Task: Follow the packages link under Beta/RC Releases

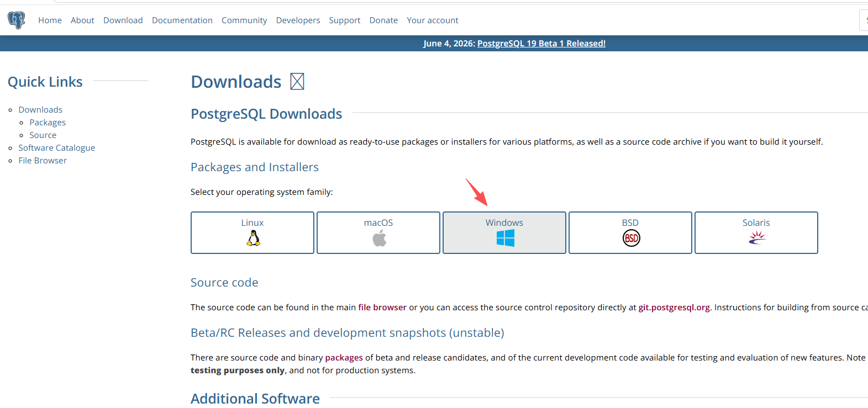Action: (344, 358)
